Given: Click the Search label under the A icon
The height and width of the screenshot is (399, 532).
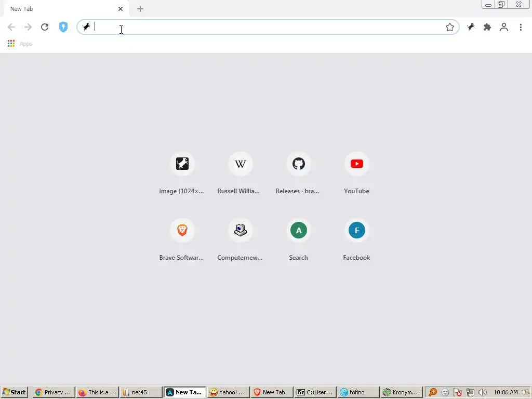Looking at the screenshot, I should (298, 258).
